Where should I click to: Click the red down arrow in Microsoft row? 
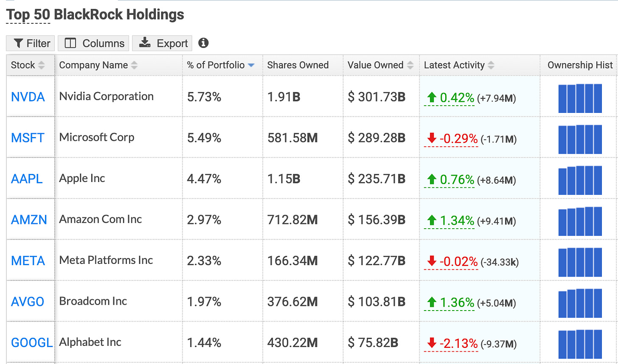coord(432,138)
